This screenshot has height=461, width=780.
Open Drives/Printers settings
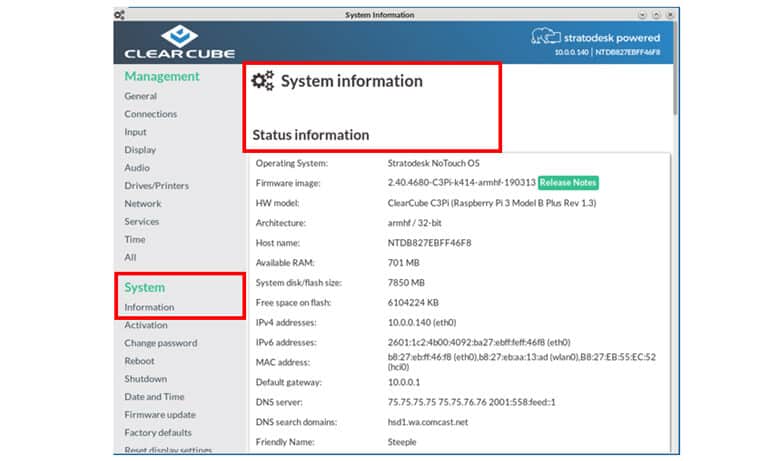pos(157,185)
